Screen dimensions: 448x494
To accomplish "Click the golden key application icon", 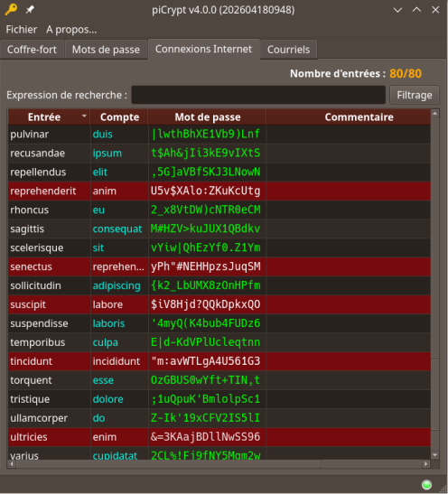I will point(11,9).
